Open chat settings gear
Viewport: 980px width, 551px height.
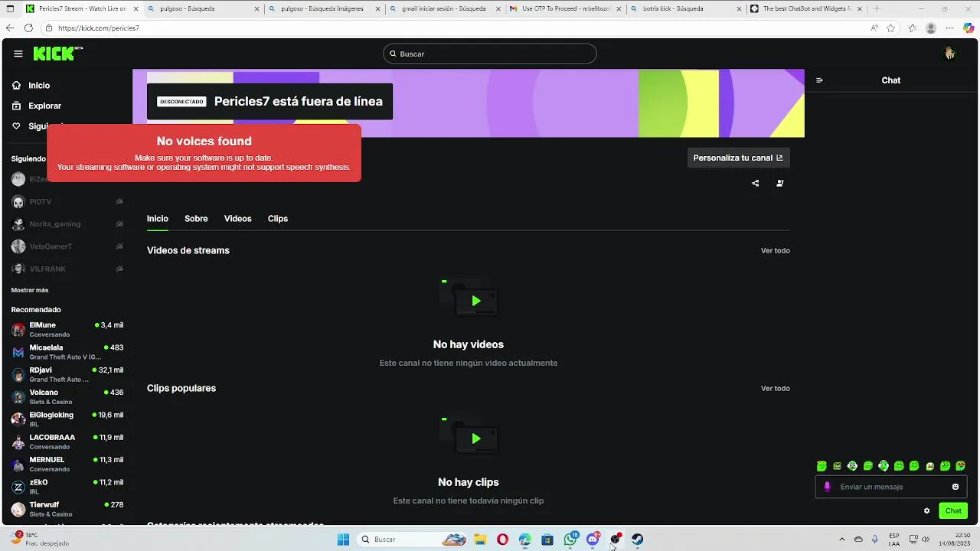(x=926, y=510)
